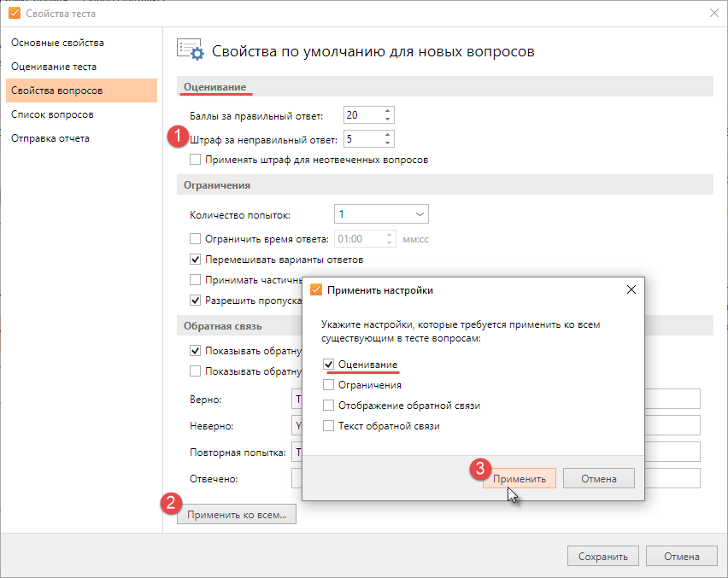Screen dimensions: 728x578
Task: Decrease Штраф за неправильный ответ with down arrow
Action: 387,143
